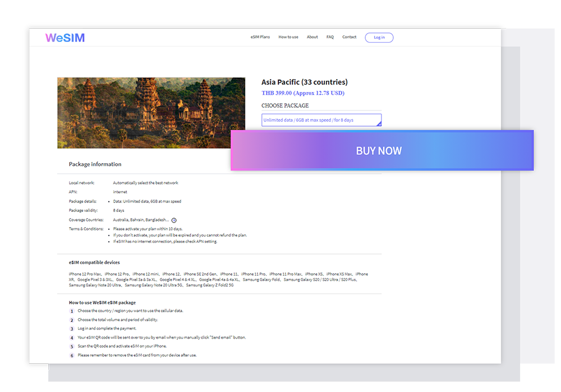Click the '8 days' package validity value

118,210
